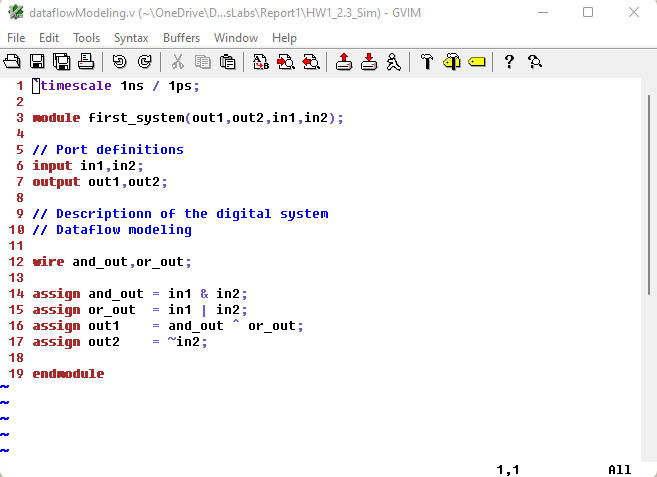Image resolution: width=657 pixels, height=477 pixels.
Task: Open Help with the question mark icon
Action: click(x=509, y=62)
